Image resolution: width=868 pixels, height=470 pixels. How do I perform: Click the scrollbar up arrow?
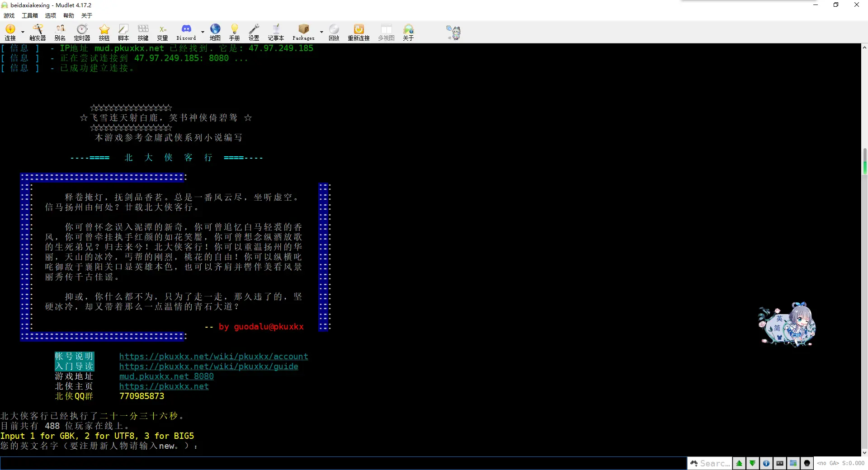(864, 47)
